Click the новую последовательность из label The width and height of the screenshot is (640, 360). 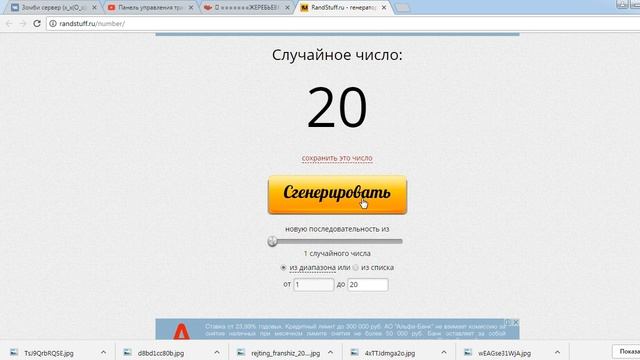point(337,229)
